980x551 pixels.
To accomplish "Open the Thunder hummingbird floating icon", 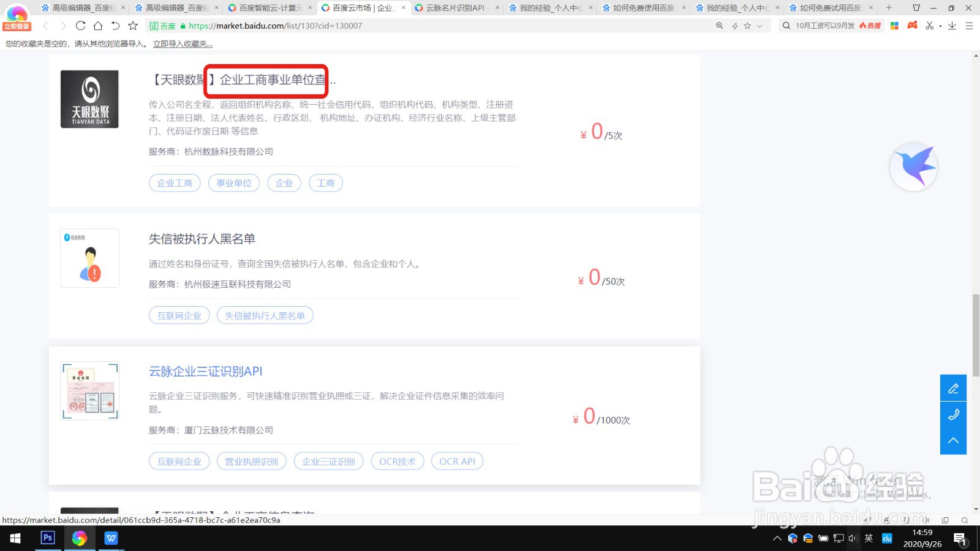I will (x=913, y=166).
